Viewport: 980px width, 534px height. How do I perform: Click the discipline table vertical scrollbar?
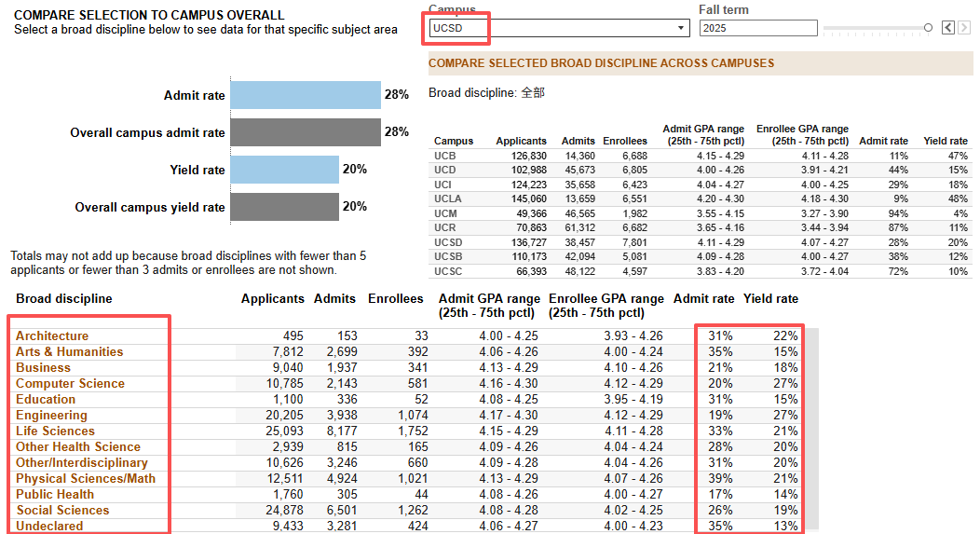tap(812, 429)
